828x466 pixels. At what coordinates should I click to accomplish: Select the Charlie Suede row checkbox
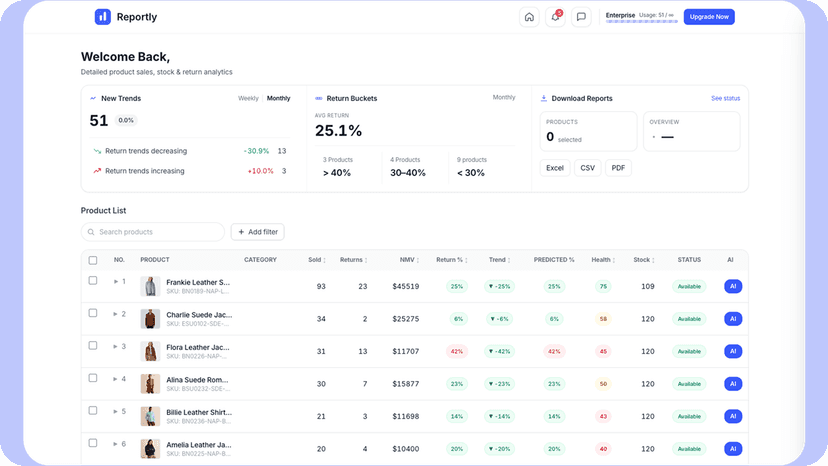93,313
